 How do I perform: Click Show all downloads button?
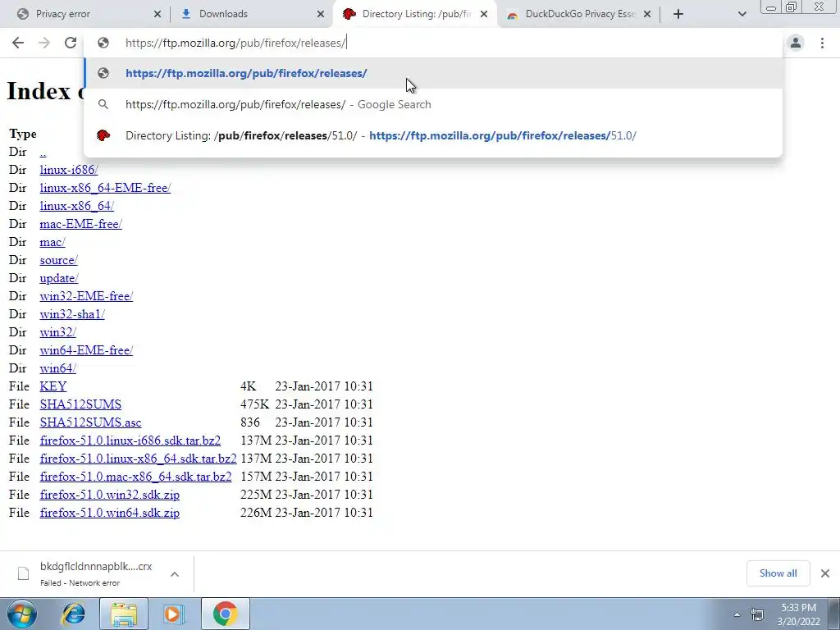coord(778,573)
